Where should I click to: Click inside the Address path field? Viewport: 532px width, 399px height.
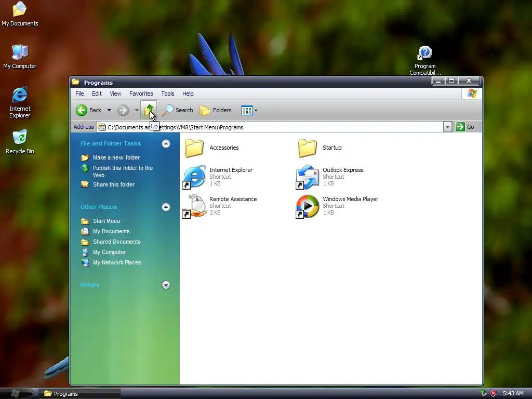coord(270,127)
